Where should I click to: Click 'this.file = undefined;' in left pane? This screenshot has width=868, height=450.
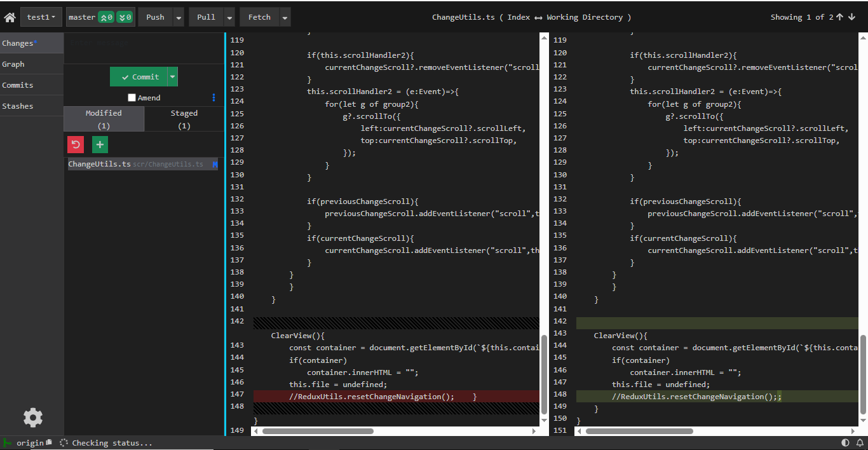[x=337, y=385]
